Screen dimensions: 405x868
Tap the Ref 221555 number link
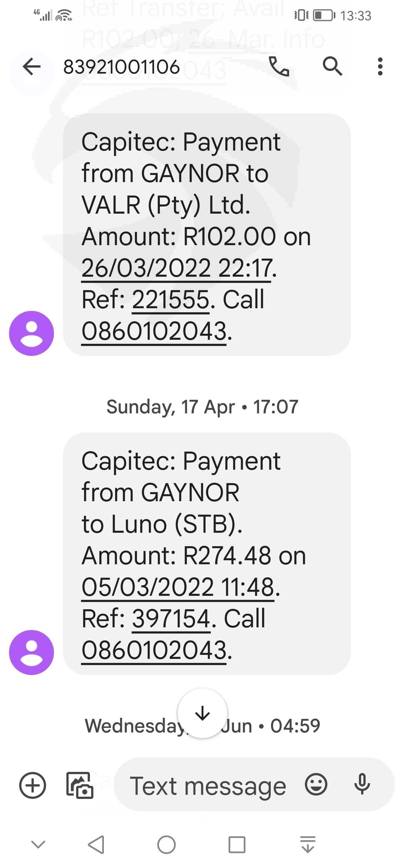pyautogui.click(x=171, y=300)
